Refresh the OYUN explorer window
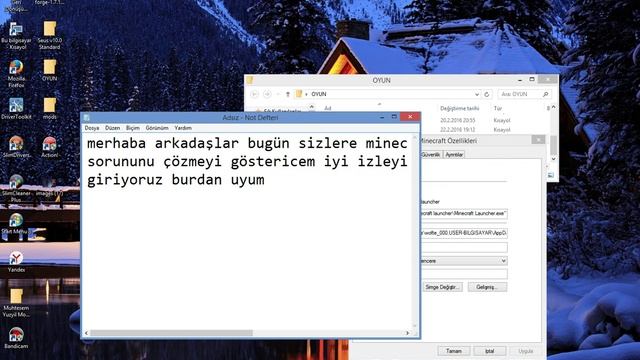Viewport: 640px width, 360px height. point(487,94)
